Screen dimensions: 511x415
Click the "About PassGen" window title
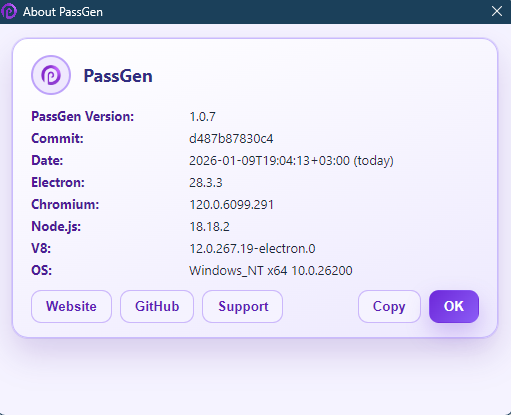63,12
